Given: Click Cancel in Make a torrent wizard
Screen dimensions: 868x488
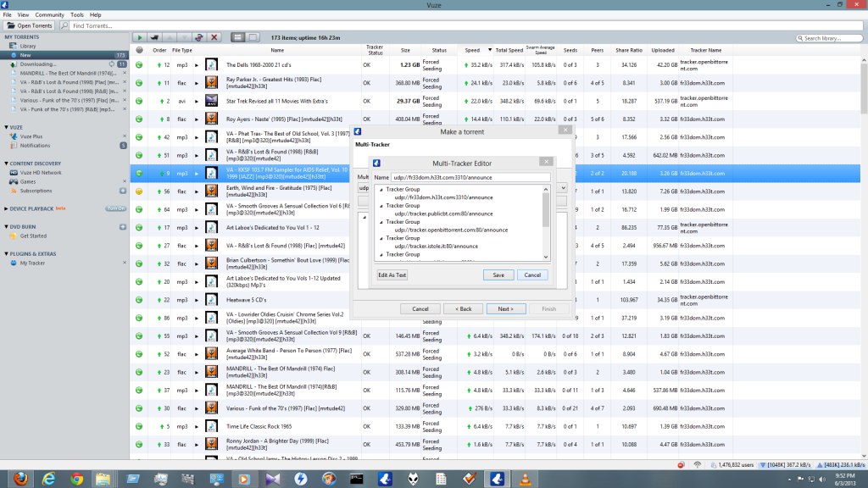Looking at the screenshot, I should pyautogui.click(x=420, y=308).
